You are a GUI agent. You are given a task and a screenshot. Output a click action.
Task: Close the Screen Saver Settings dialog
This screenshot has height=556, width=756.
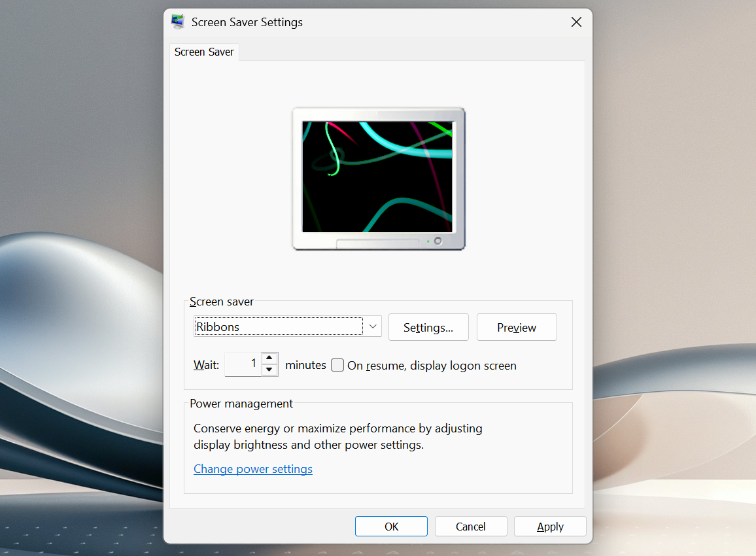(x=576, y=22)
